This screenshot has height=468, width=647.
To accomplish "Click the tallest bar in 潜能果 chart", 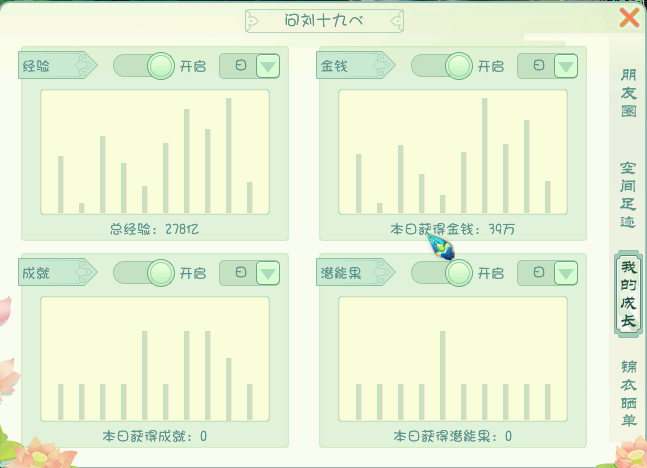I will pyautogui.click(x=442, y=374).
